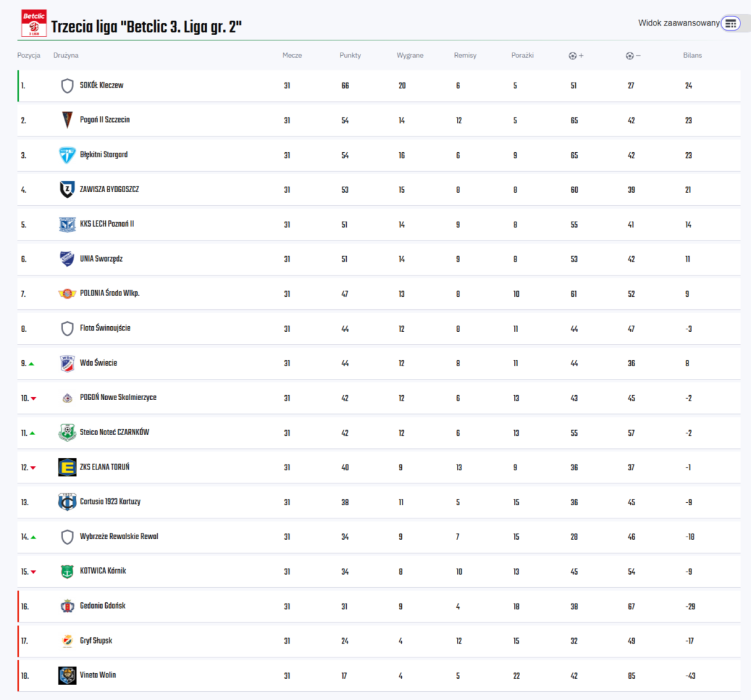Click the Vineta Wolin club crest
The image size is (751, 700).
(67, 676)
